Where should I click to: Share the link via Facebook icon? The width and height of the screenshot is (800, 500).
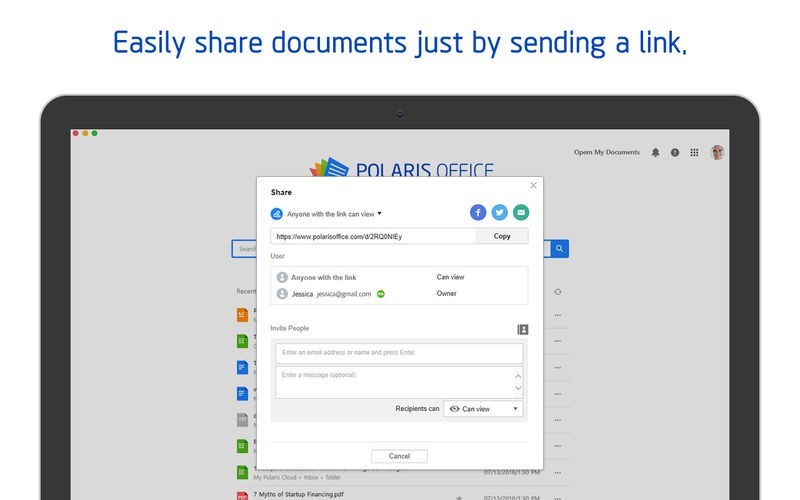click(478, 212)
